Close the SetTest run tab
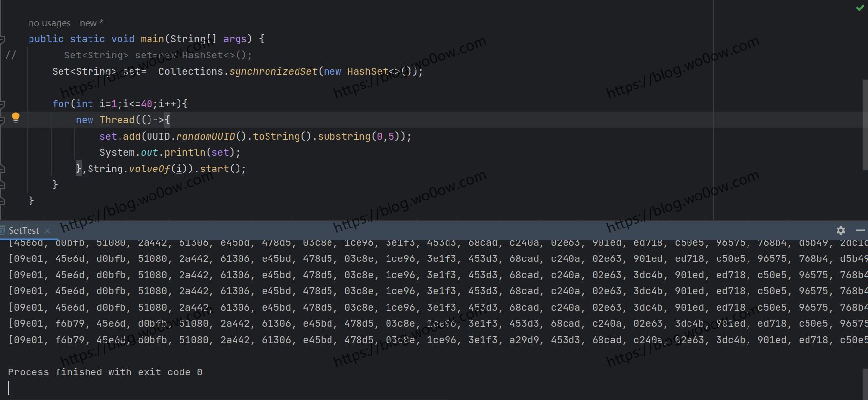868x400 pixels. [47, 231]
